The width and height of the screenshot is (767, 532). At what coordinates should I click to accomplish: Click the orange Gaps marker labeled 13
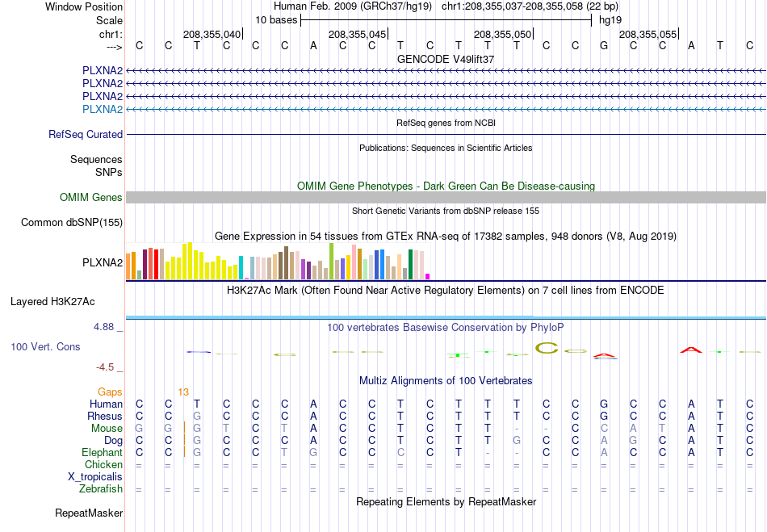[x=183, y=392]
